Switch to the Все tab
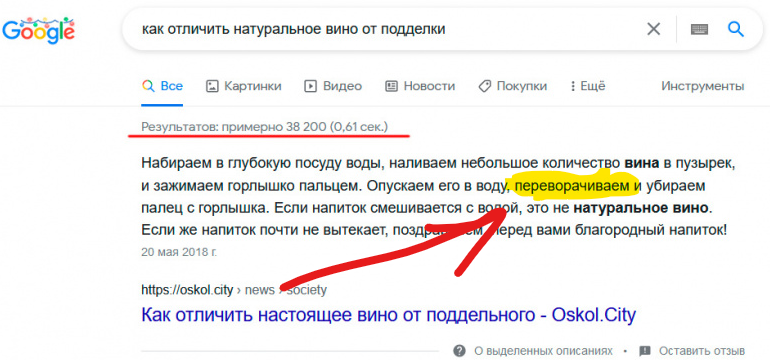770x360 pixels. coord(162,86)
